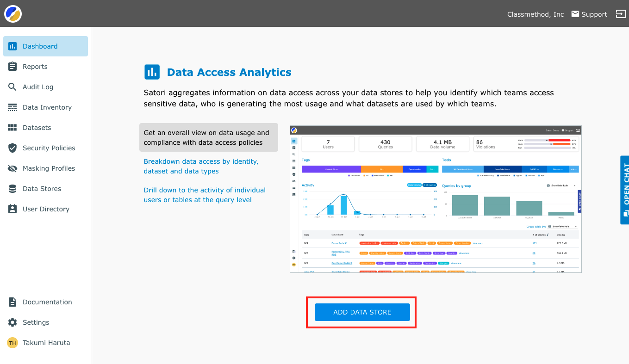Image resolution: width=629 pixels, height=364 pixels.
Task: Select 'Breakdown data access by identity' link
Action: 201,167
